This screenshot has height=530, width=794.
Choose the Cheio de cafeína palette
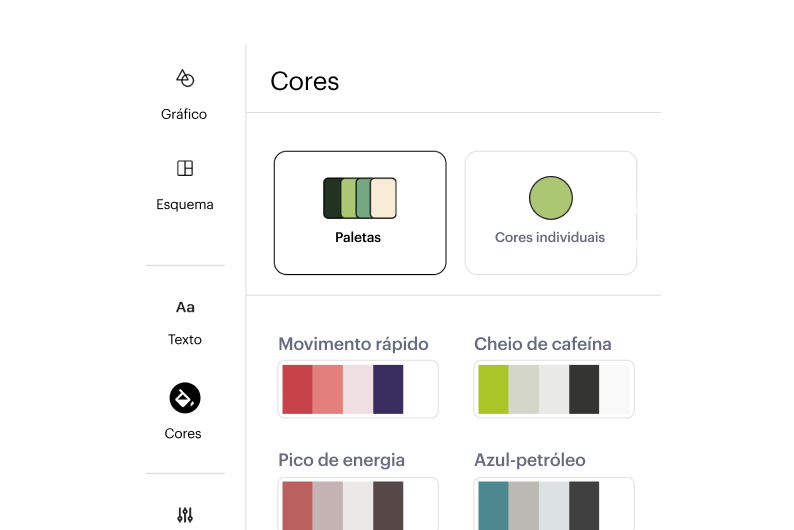[x=554, y=389]
